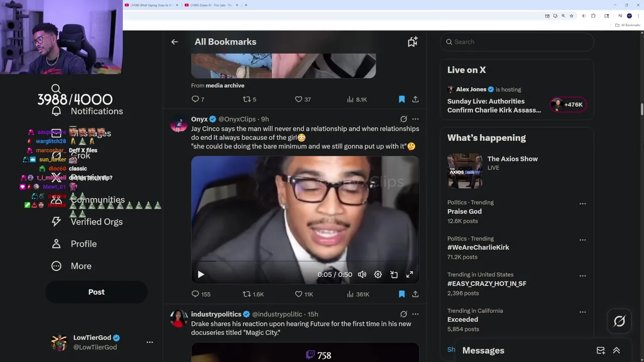The height and width of the screenshot is (362, 644).
Task: Like the Onyx post with 11K likes
Action: pyautogui.click(x=304, y=294)
